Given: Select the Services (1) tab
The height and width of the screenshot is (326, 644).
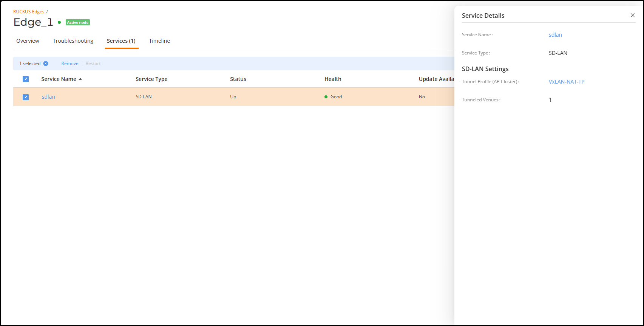Looking at the screenshot, I should point(121,41).
